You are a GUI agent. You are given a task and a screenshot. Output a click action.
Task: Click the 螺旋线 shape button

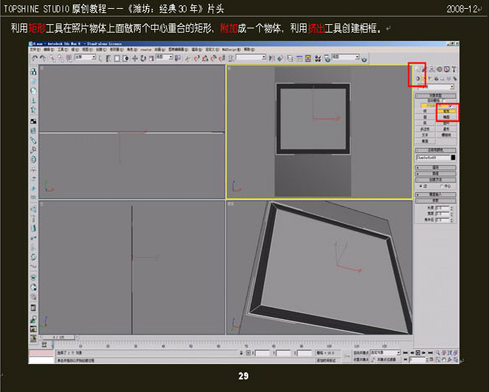[447, 135]
